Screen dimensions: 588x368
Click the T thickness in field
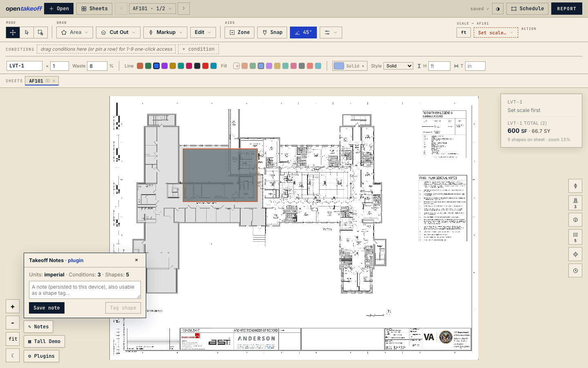[475, 66]
